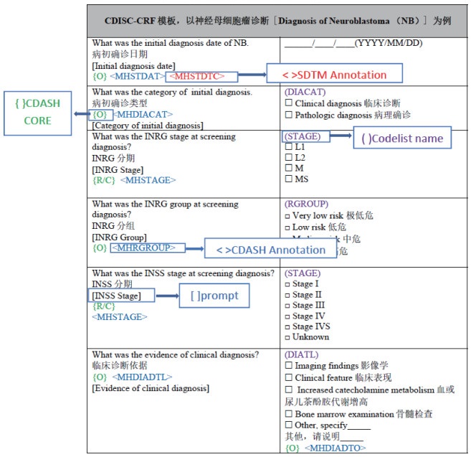Click the green CDASH CORE callout box
This screenshot has width=476, height=457.
point(38,114)
